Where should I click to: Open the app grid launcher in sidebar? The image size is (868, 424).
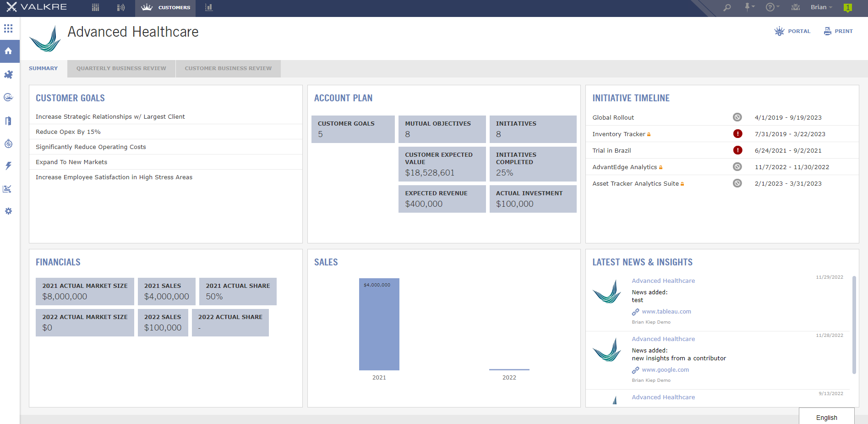click(8, 28)
